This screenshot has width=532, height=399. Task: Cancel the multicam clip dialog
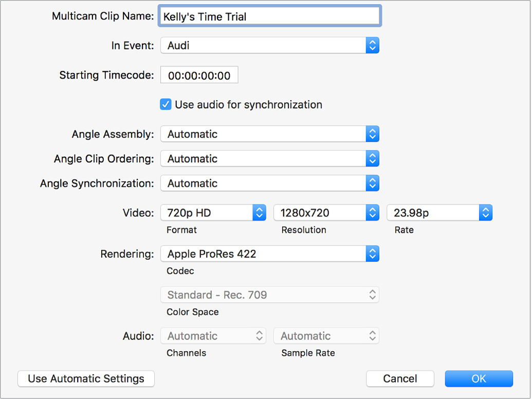click(x=400, y=378)
